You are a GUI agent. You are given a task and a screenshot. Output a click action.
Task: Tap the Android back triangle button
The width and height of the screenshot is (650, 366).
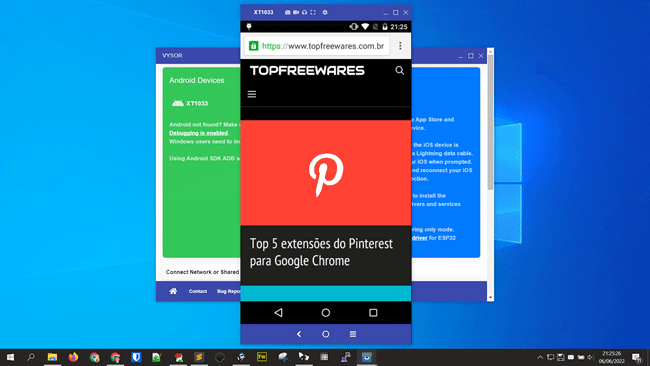(279, 313)
